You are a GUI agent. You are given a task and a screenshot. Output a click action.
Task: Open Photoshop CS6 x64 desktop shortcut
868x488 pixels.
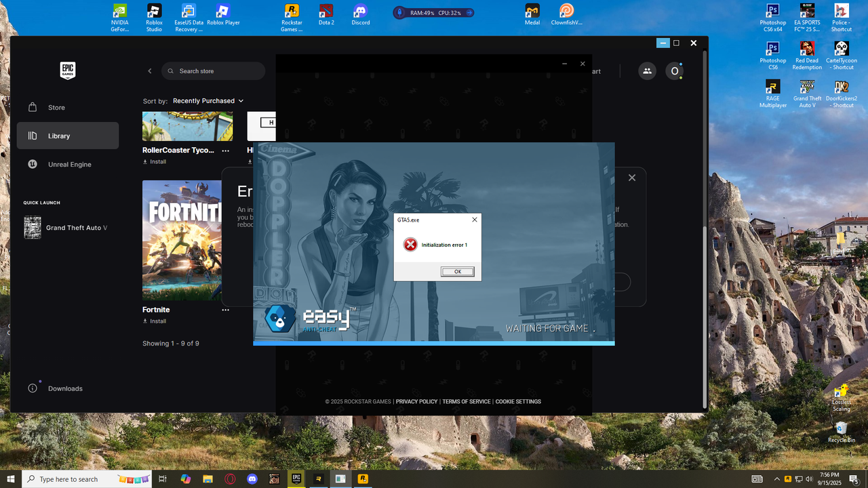click(772, 18)
